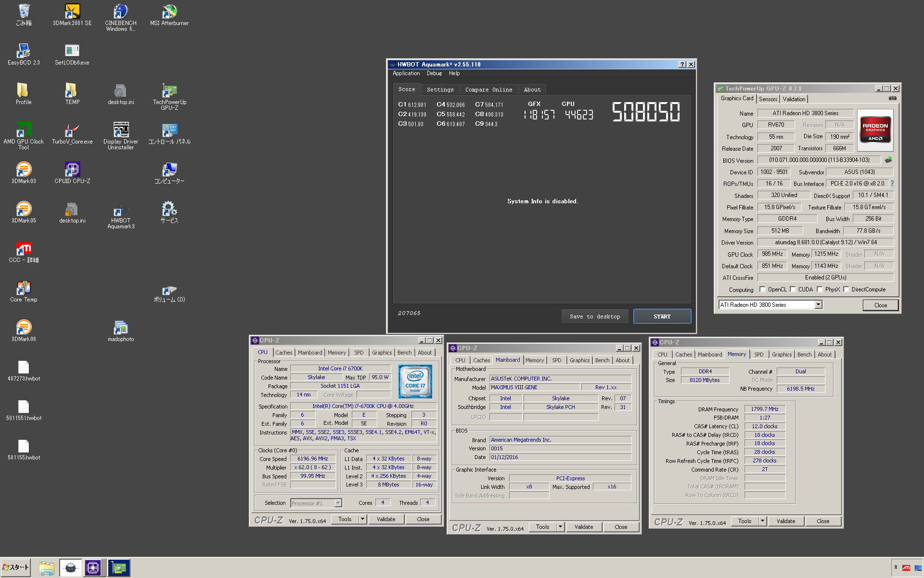Open Caches tab in left CPU-Z window

pyautogui.click(x=284, y=353)
